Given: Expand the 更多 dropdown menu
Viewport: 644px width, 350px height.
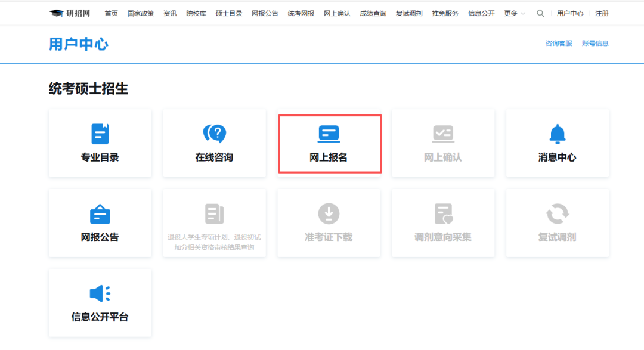Looking at the screenshot, I should click(x=515, y=13).
